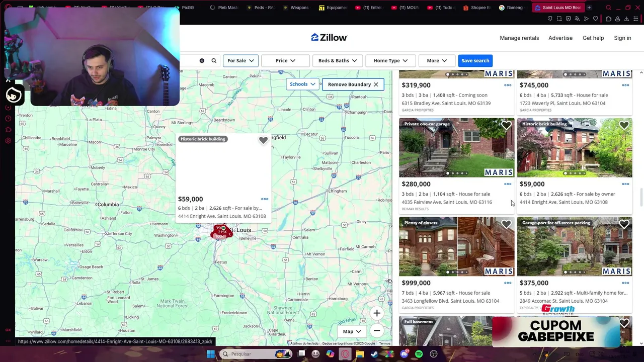Screen dimensions: 644x362
Task: Expand the Schools map overlay dropdown
Action: 302,84
